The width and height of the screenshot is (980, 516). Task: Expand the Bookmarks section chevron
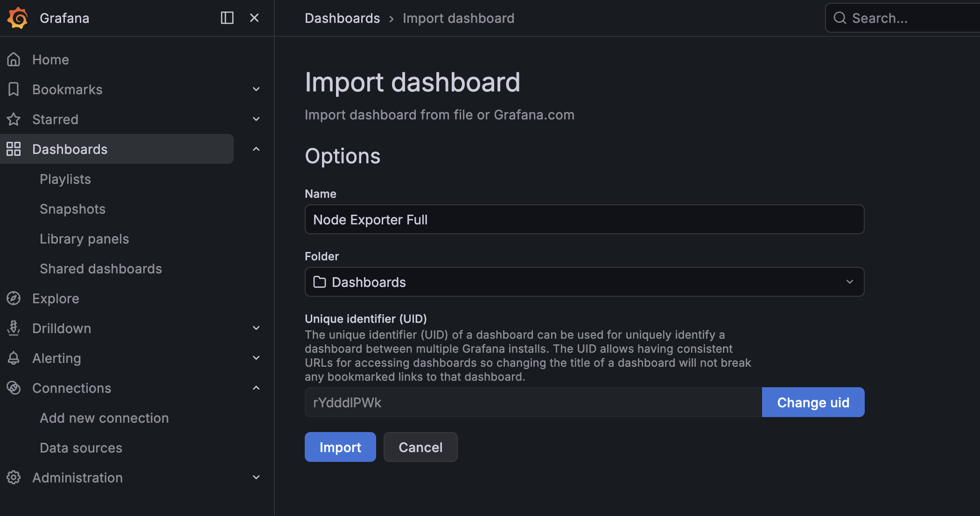click(x=256, y=90)
